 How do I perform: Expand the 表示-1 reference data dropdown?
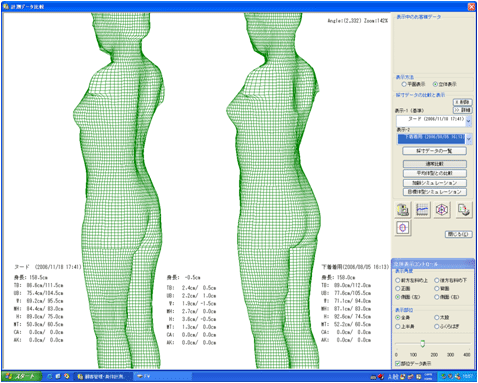[469, 121]
